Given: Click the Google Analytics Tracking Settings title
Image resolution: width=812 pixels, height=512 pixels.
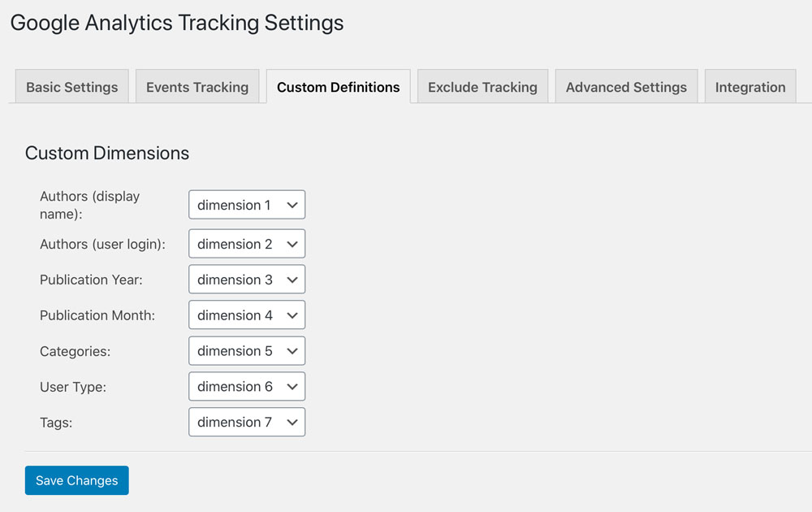Looking at the screenshot, I should click(x=177, y=24).
